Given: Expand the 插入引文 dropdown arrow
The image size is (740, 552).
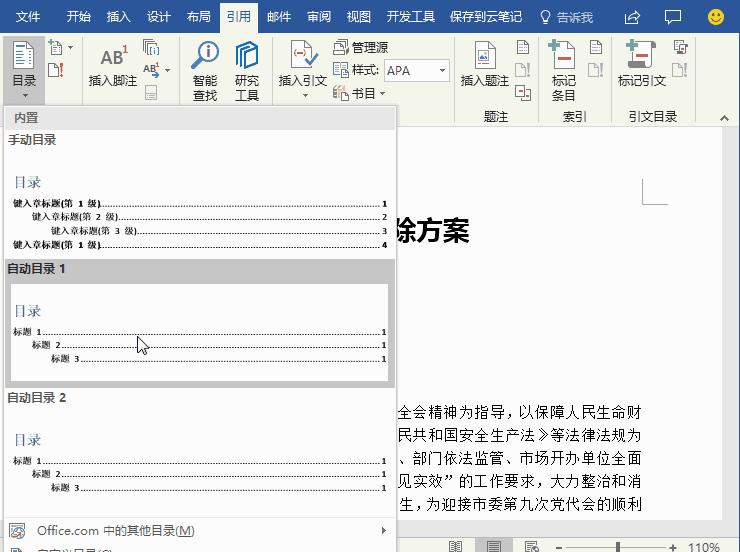Looking at the screenshot, I should coord(305,96).
